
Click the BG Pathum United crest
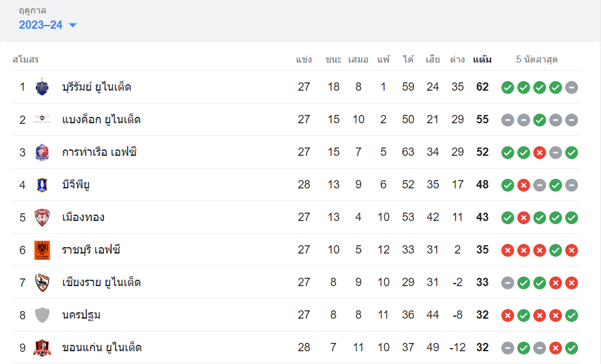click(x=42, y=185)
